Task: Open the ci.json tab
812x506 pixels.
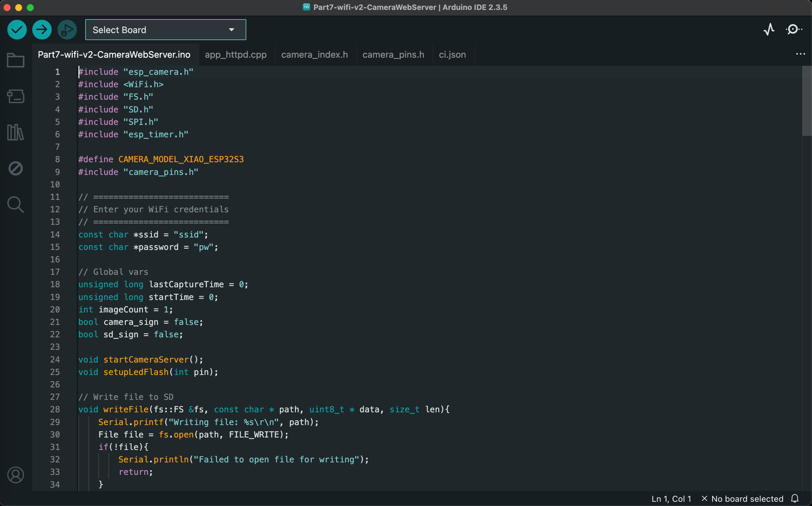Action: click(452, 55)
